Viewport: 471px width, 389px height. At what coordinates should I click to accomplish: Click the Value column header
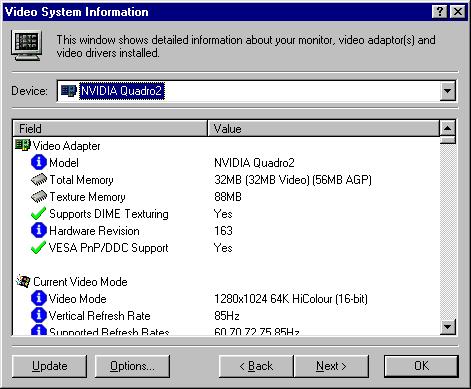(x=324, y=129)
